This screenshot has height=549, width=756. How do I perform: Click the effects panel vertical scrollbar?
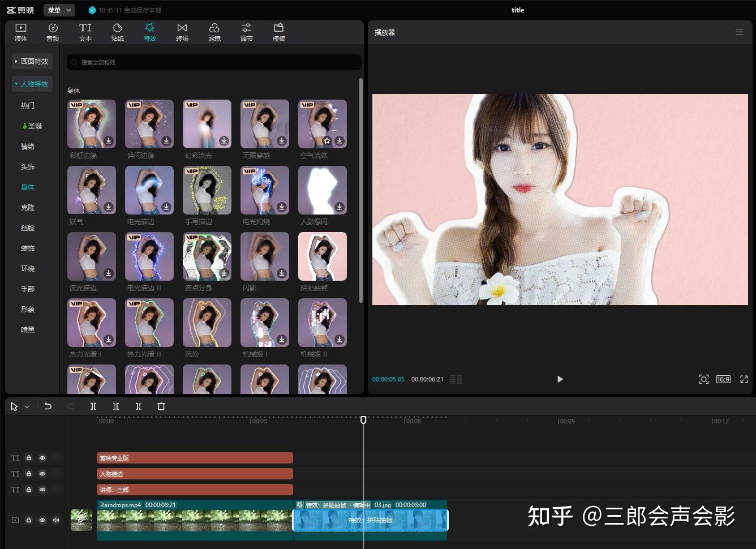[361, 190]
